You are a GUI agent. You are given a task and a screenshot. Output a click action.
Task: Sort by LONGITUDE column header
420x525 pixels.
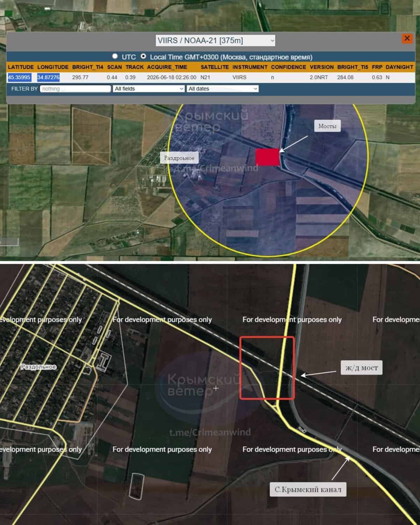(53, 67)
